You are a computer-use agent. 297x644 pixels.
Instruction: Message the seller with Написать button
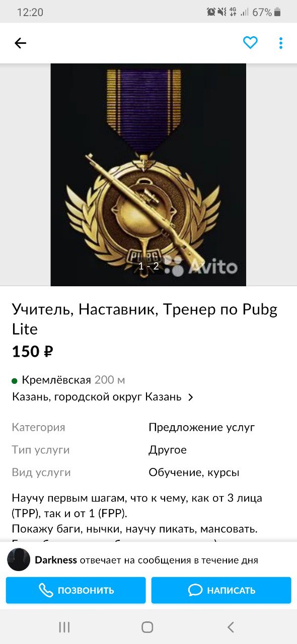221,590
